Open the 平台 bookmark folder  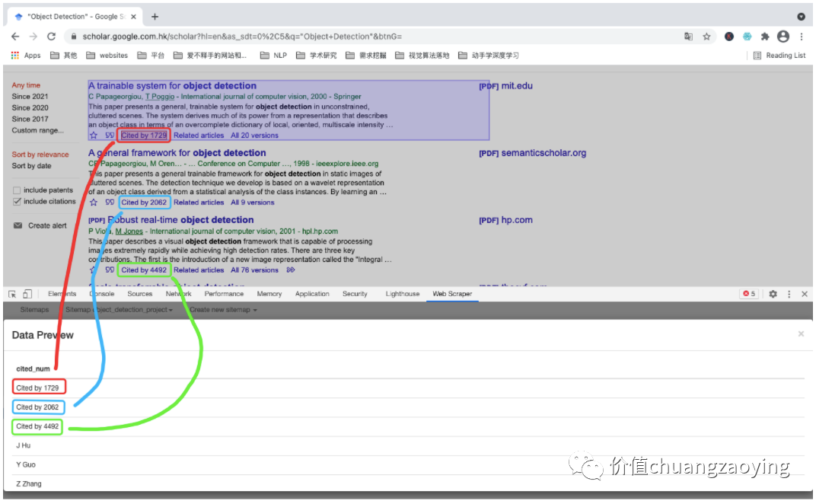[x=151, y=55]
